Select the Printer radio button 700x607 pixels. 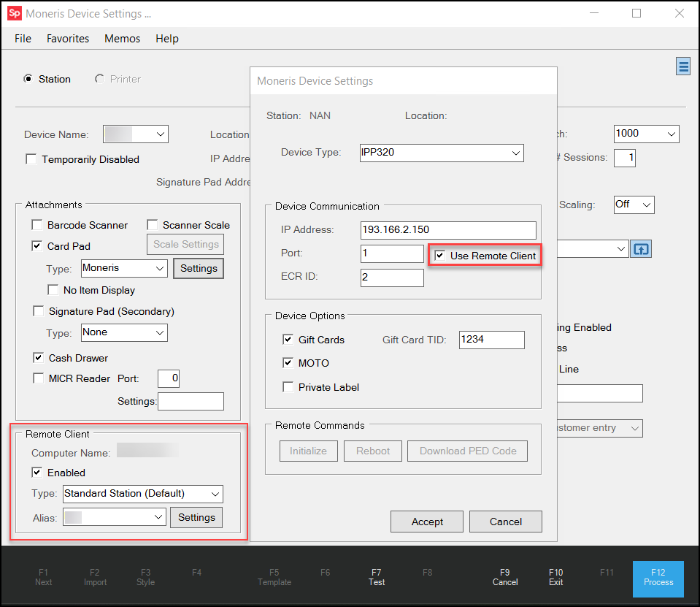pyautogui.click(x=99, y=79)
